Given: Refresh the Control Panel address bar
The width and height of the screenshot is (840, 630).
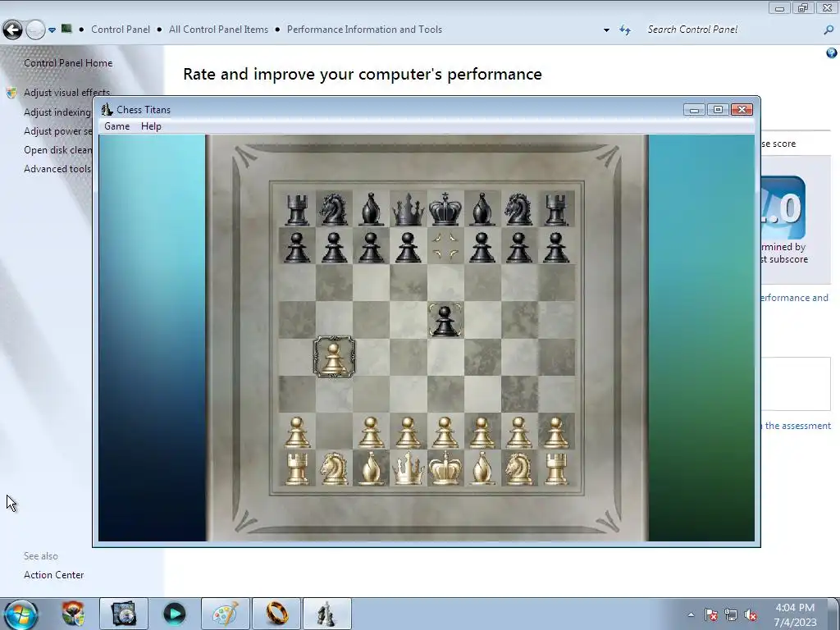Looking at the screenshot, I should click(625, 30).
